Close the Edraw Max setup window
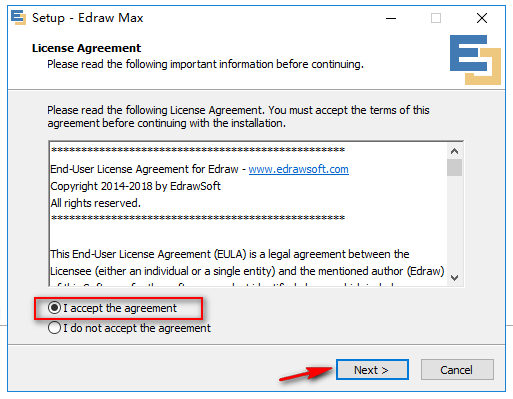This screenshot has height=399, width=513. [x=482, y=18]
